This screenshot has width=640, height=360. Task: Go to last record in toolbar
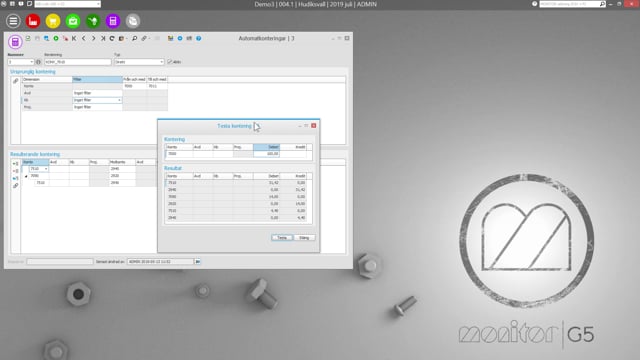tap(103, 38)
